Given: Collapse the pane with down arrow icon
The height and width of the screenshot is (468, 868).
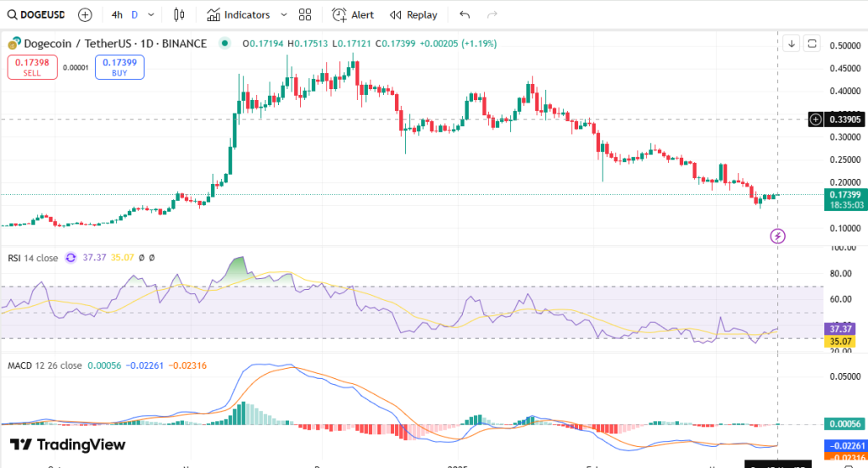Looking at the screenshot, I should (x=792, y=43).
